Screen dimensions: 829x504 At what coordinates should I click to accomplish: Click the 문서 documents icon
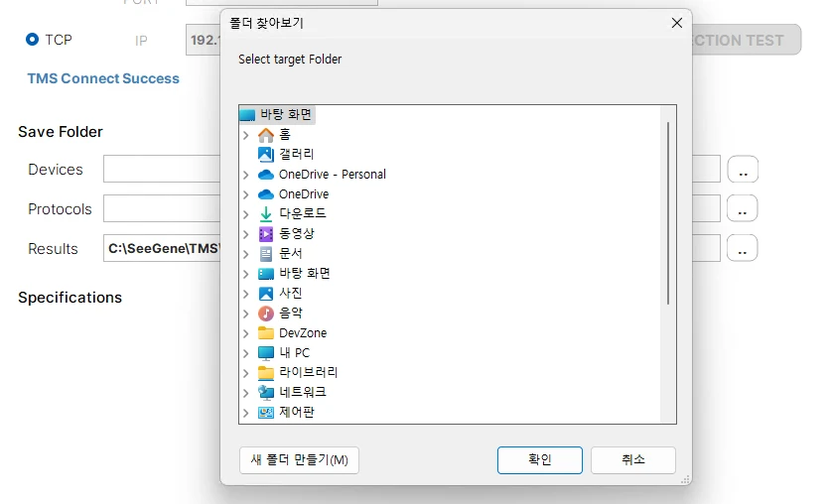click(x=266, y=254)
